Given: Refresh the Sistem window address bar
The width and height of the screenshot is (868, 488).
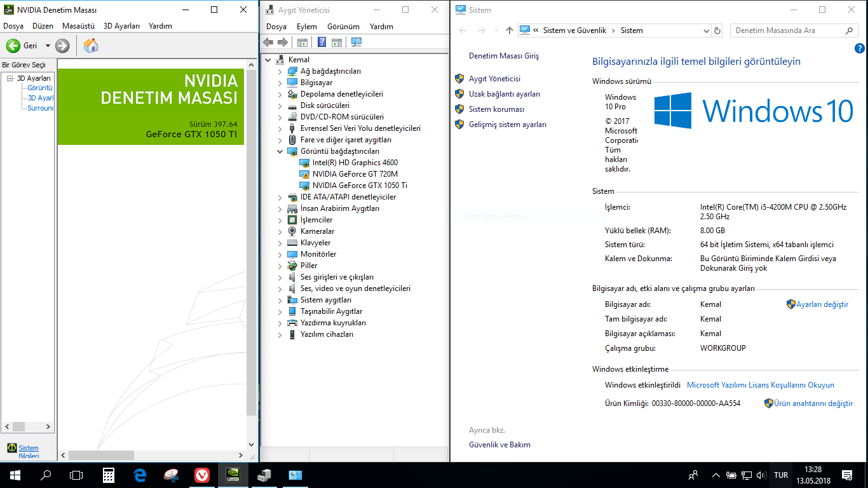Looking at the screenshot, I should coord(717,30).
